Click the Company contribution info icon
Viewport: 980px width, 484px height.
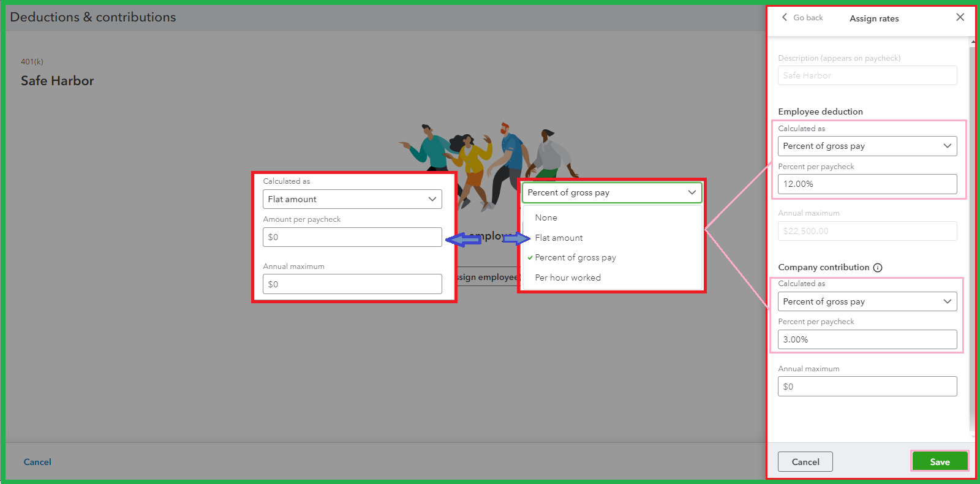click(878, 268)
